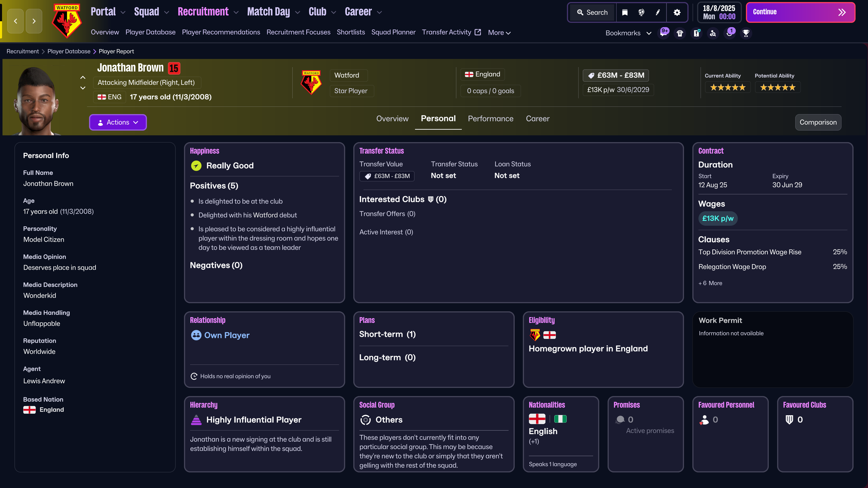Open settings gear icon
Image resolution: width=868 pixels, height=488 pixels.
point(677,12)
